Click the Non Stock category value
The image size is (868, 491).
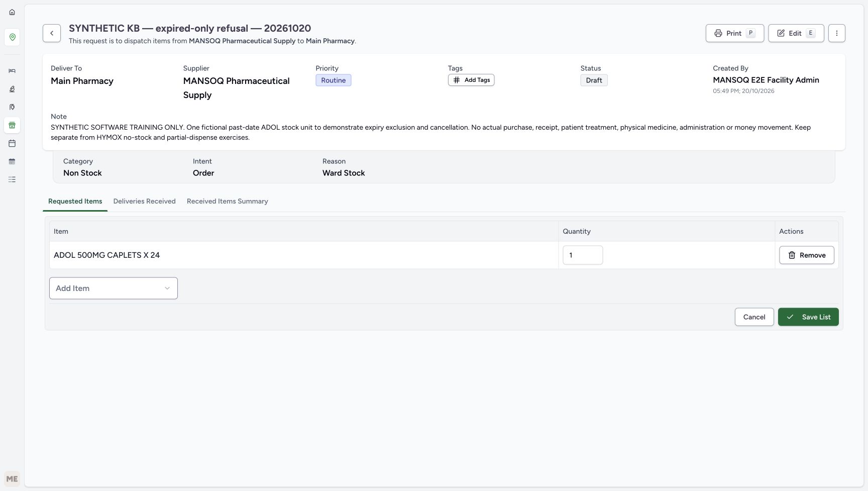point(82,173)
